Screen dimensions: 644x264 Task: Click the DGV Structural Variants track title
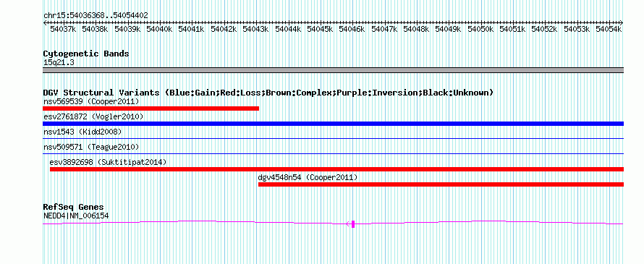pos(268,93)
